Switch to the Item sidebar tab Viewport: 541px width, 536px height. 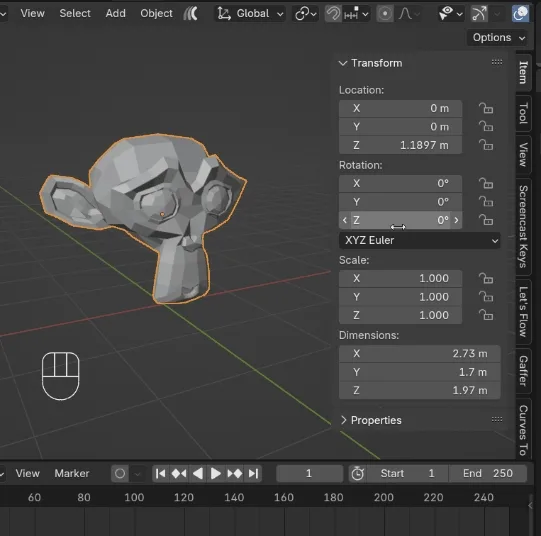tap(523, 72)
